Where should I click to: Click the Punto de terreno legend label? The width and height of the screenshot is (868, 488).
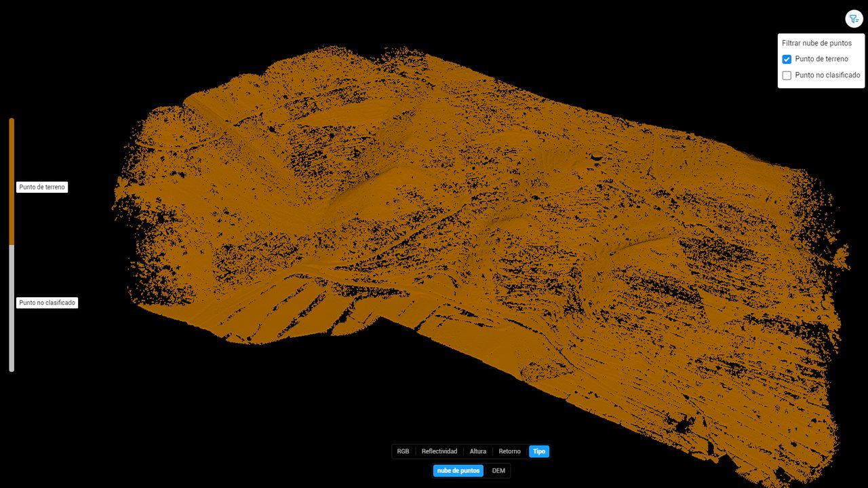pyautogui.click(x=42, y=187)
